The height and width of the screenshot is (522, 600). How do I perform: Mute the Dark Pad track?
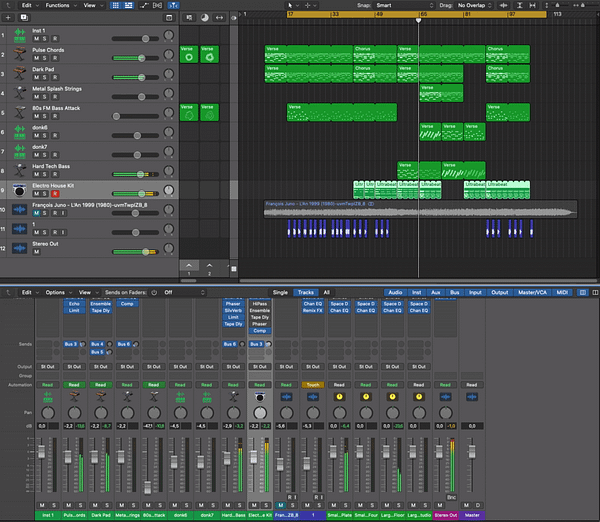37,78
